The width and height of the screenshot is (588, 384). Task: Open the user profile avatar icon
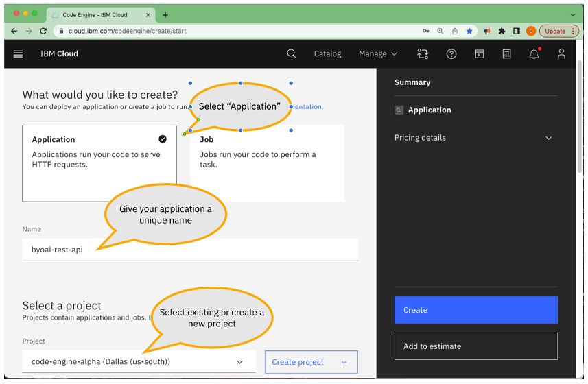561,54
